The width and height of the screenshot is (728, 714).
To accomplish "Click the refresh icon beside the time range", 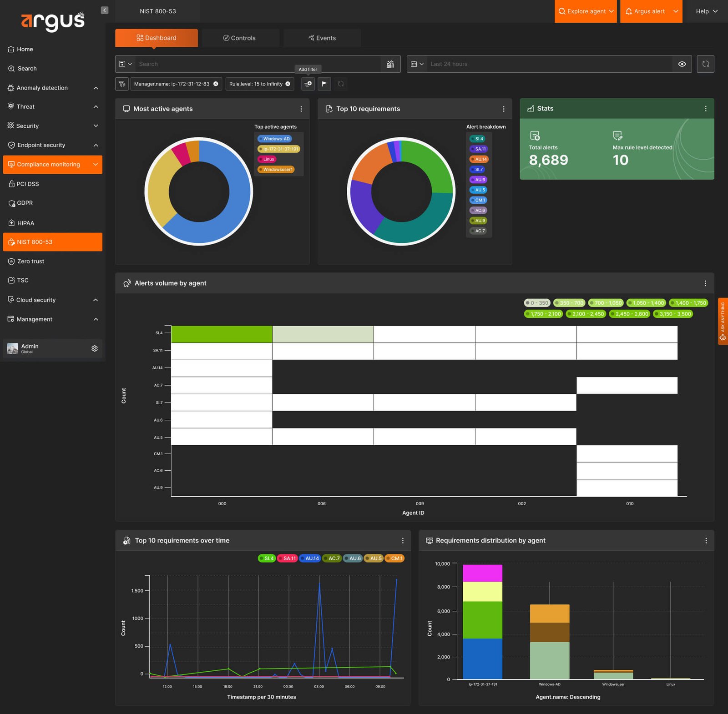I will 705,64.
